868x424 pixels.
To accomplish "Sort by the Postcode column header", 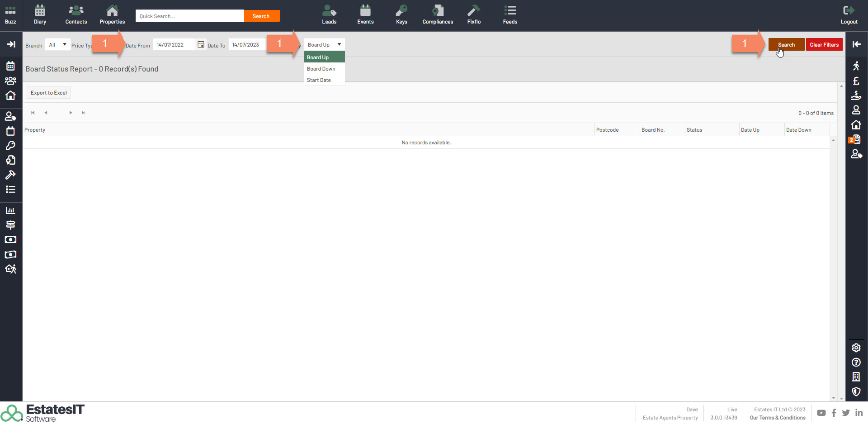I will coord(607,130).
